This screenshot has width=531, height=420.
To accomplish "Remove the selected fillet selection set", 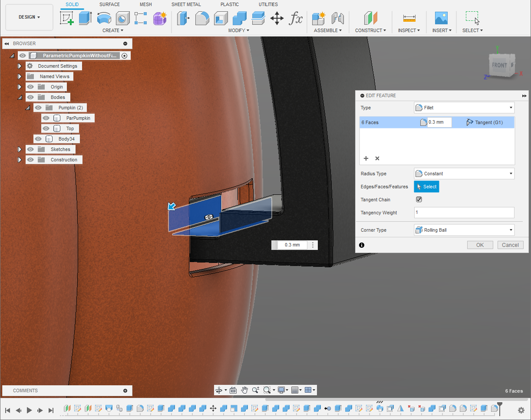I will pyautogui.click(x=377, y=158).
